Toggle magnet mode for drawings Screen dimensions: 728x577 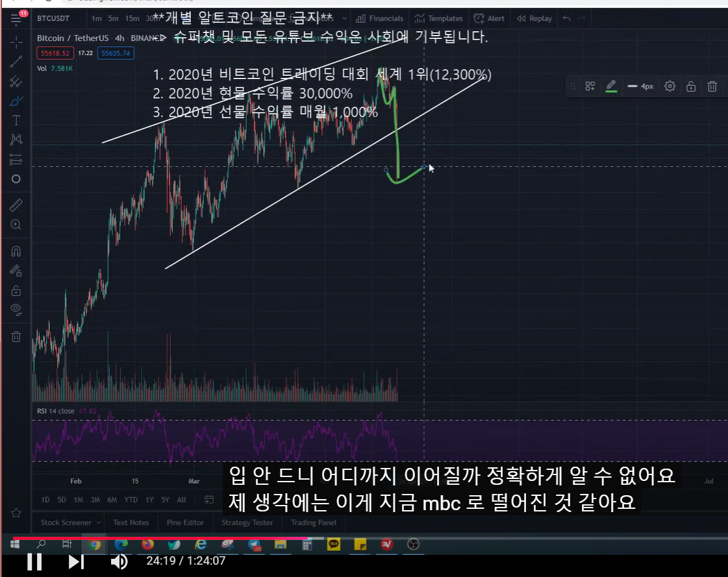[16, 251]
